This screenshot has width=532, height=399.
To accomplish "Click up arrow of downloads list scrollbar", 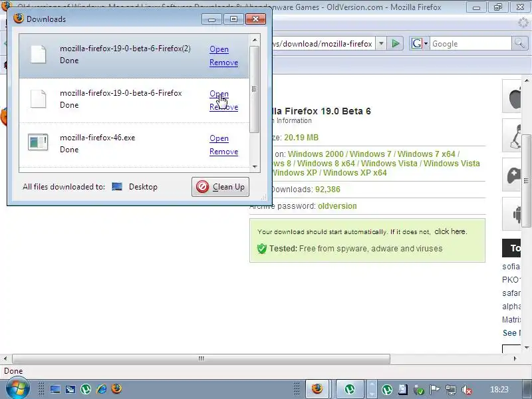I will click(255, 40).
